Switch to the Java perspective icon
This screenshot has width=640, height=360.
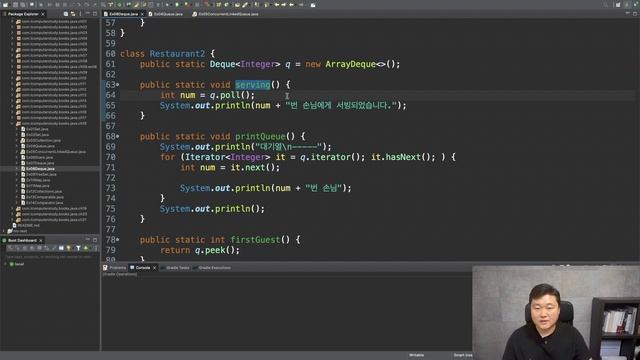pyautogui.click(x=627, y=4)
